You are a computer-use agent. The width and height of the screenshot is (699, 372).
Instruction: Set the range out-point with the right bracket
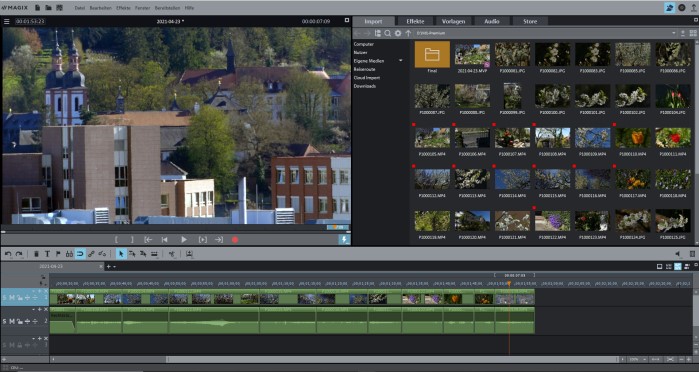click(x=132, y=240)
